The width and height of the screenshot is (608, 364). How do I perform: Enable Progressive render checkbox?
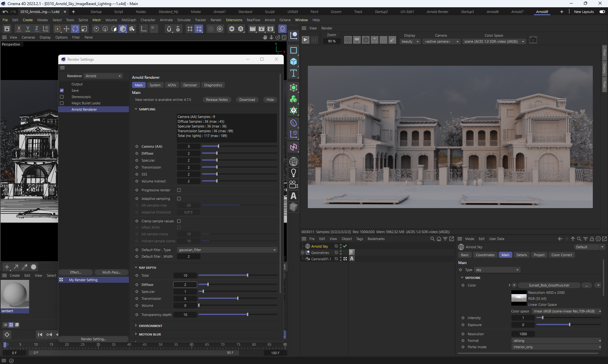coord(179,190)
